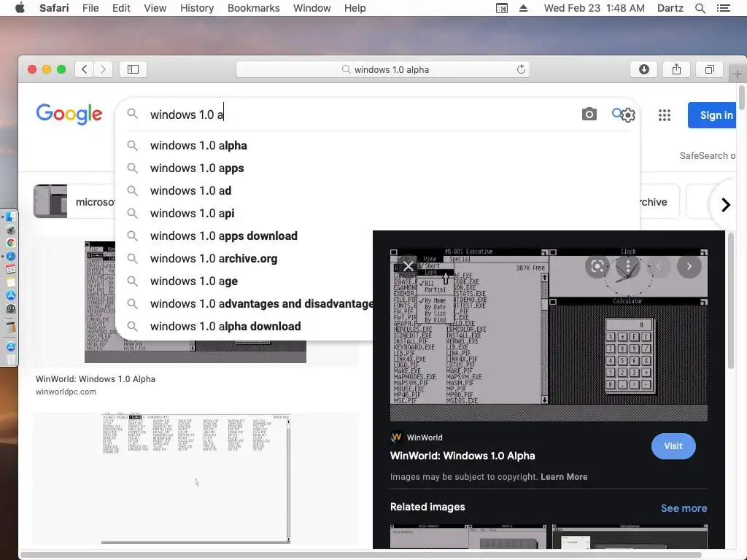Click the Safari address bar
Image resolution: width=747 pixels, height=560 pixels.
tap(382, 69)
